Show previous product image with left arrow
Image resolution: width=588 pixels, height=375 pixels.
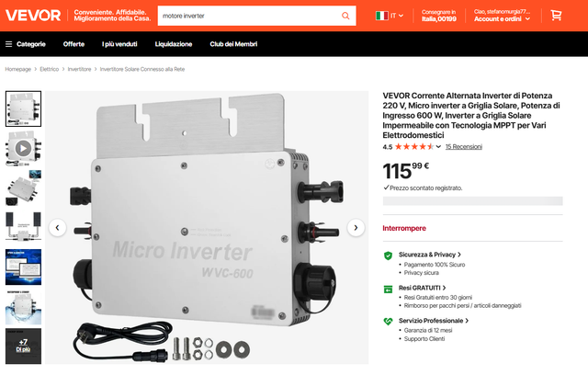pos(57,228)
